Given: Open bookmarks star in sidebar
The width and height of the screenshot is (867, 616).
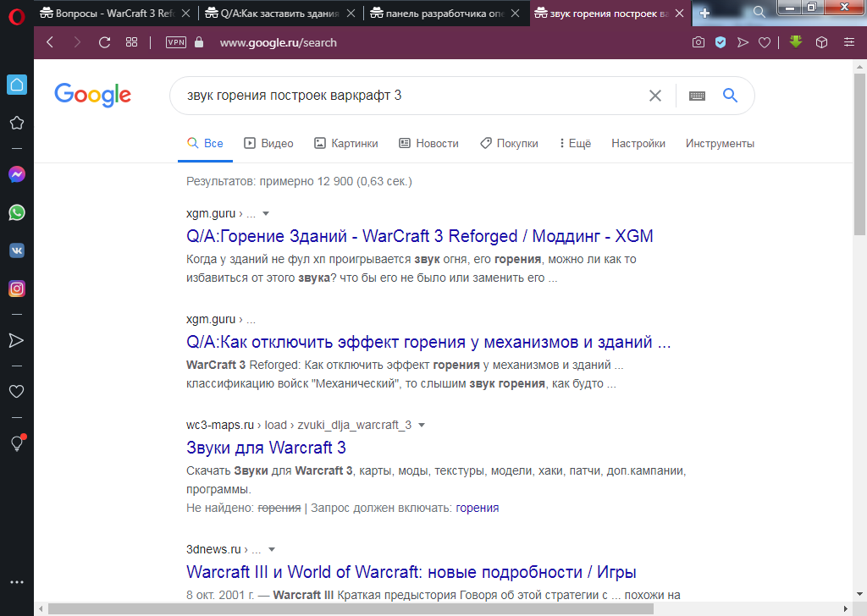Looking at the screenshot, I should coord(17,123).
